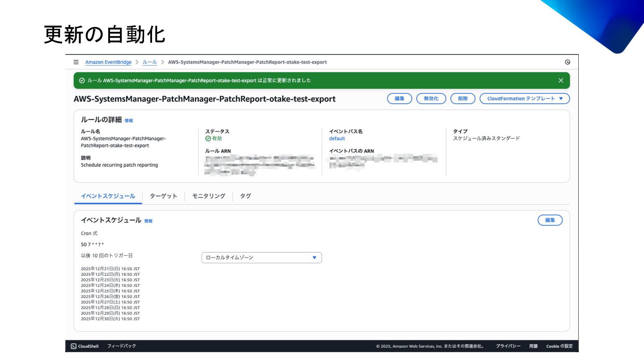Screen dimensions: 644x362
Task: Expand the CloudFormation テンプレート dropdown
Action: click(525, 99)
